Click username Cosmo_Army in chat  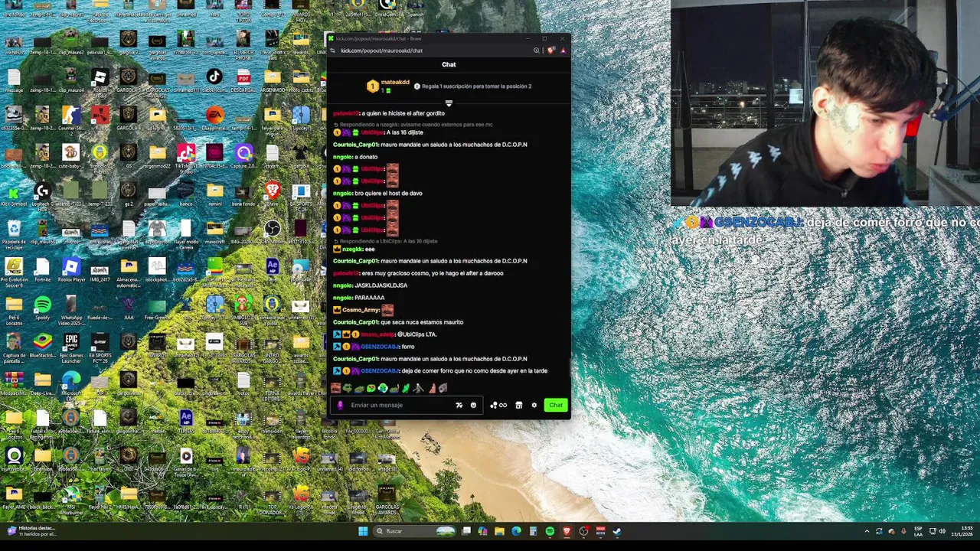(361, 310)
